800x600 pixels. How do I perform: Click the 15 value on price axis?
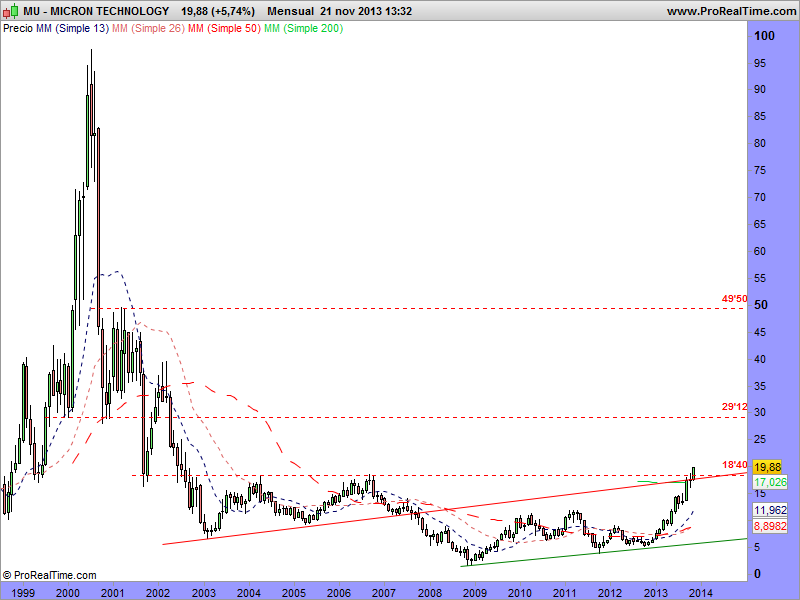click(760, 493)
